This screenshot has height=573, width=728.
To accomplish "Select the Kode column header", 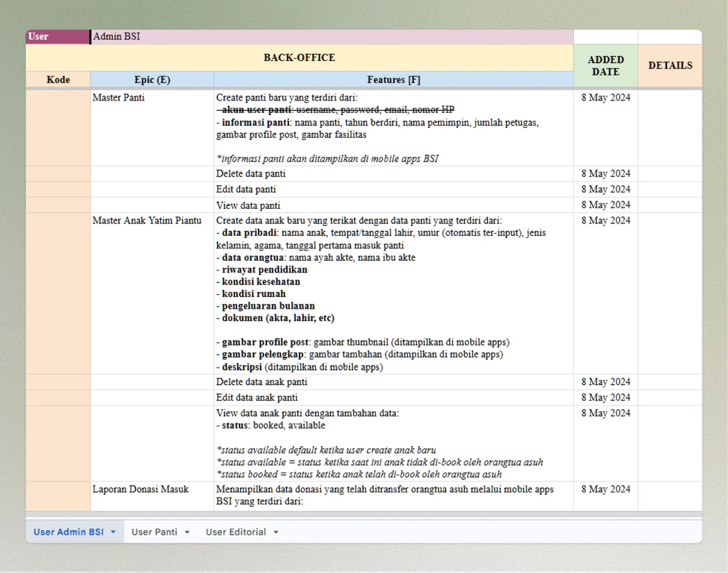I will point(58,80).
